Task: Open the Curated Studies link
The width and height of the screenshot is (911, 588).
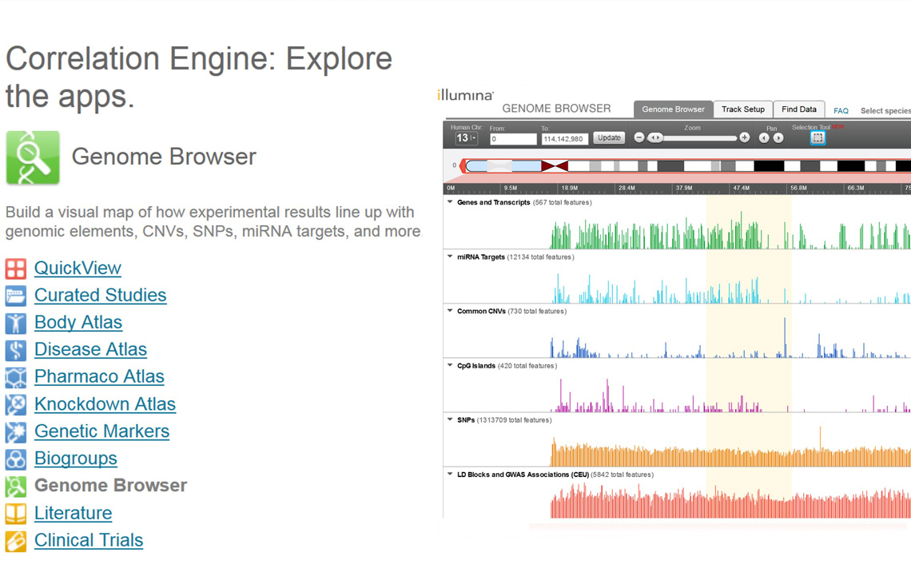Action: point(100,295)
